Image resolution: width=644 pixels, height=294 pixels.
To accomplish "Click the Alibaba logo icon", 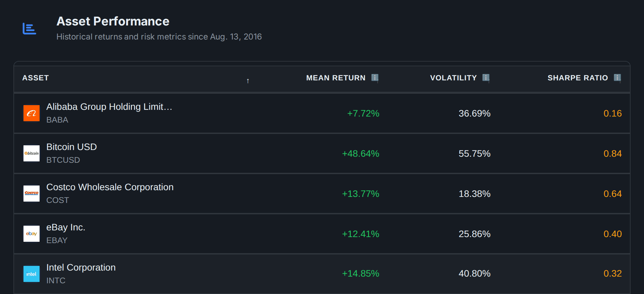I will click(x=32, y=113).
